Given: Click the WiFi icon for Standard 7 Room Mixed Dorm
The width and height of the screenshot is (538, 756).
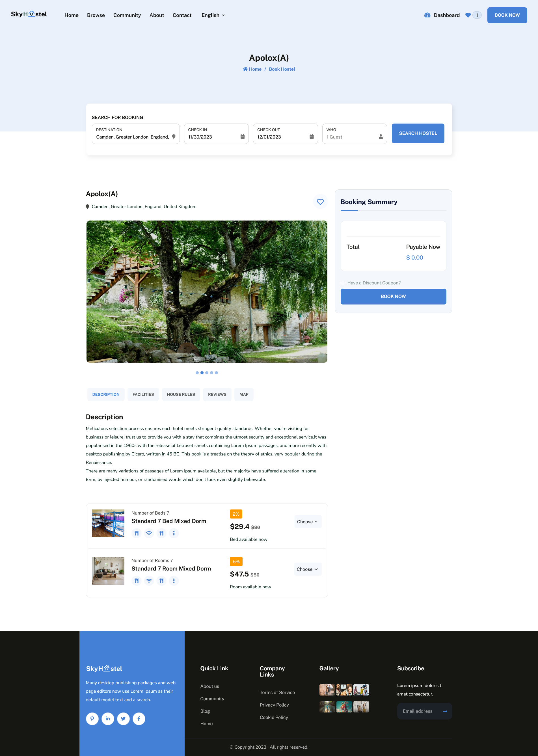Looking at the screenshot, I should pyautogui.click(x=149, y=581).
